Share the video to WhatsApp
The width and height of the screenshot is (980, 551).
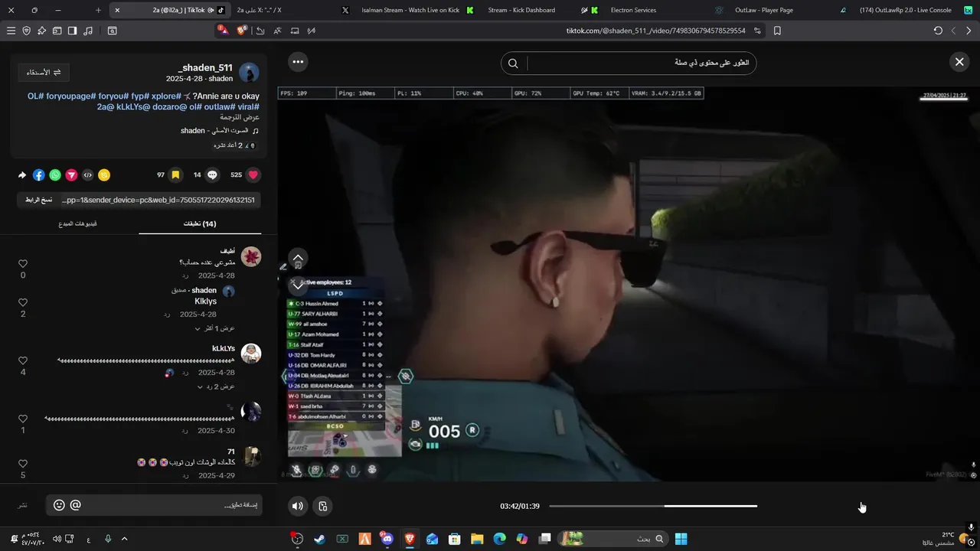pyautogui.click(x=55, y=174)
